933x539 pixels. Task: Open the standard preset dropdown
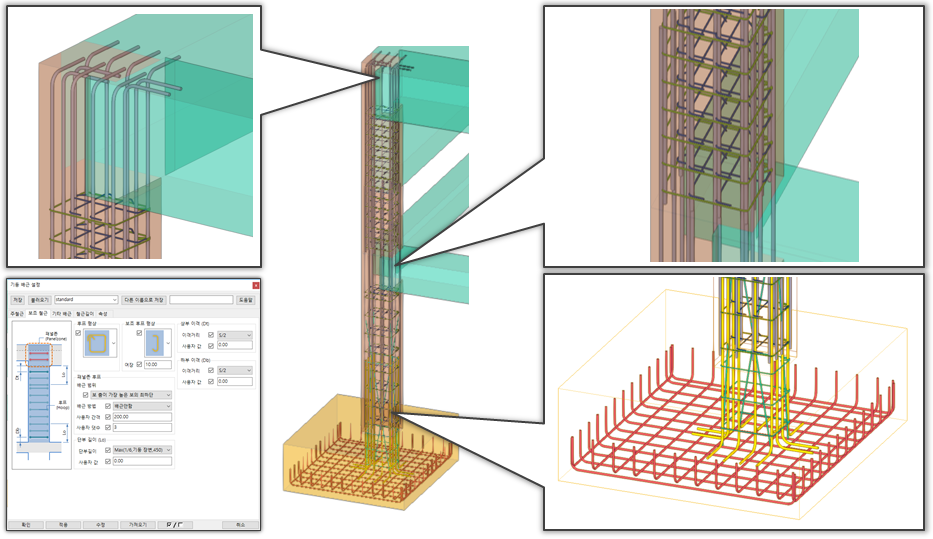pos(86,300)
